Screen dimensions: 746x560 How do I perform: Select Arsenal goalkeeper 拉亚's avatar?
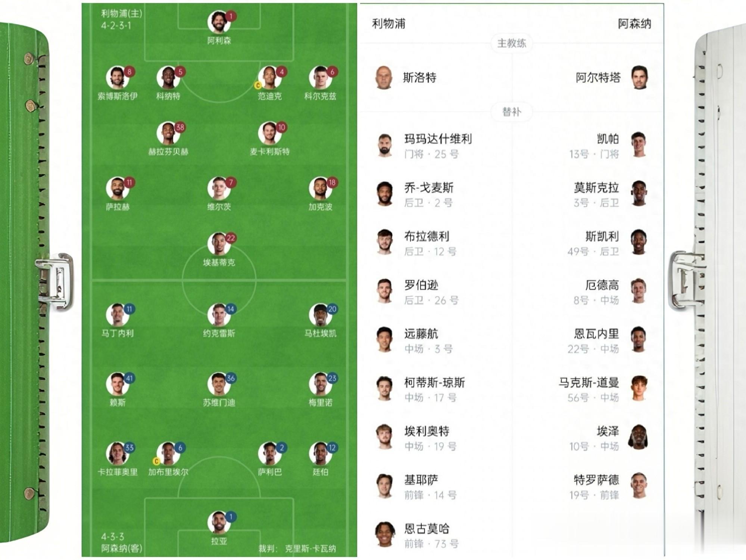(x=218, y=522)
